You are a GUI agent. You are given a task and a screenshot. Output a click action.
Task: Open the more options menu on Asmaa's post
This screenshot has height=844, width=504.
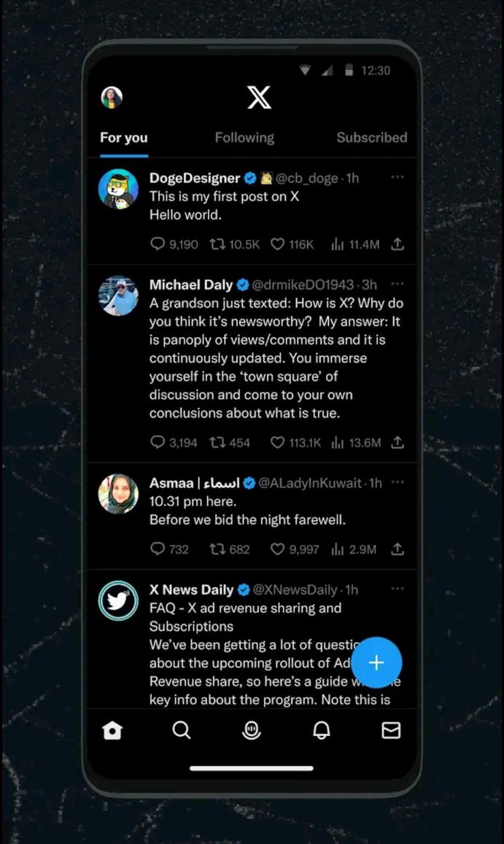(x=398, y=482)
